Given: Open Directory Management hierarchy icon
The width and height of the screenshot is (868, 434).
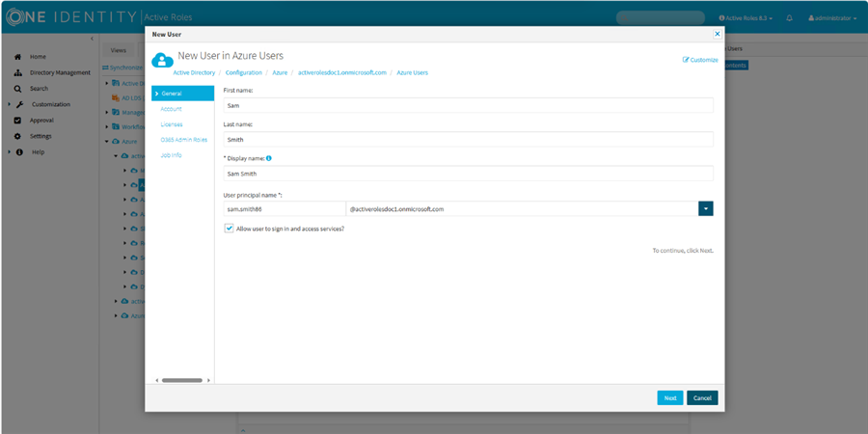Looking at the screenshot, I should [x=17, y=72].
